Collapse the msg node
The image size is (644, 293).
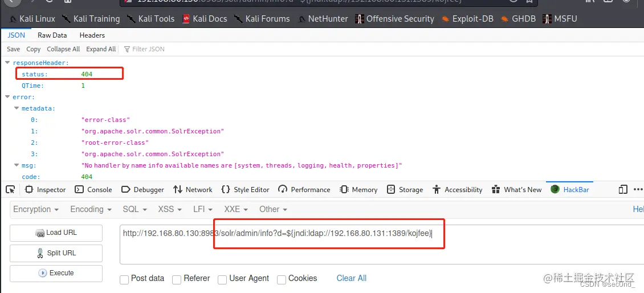17,165
